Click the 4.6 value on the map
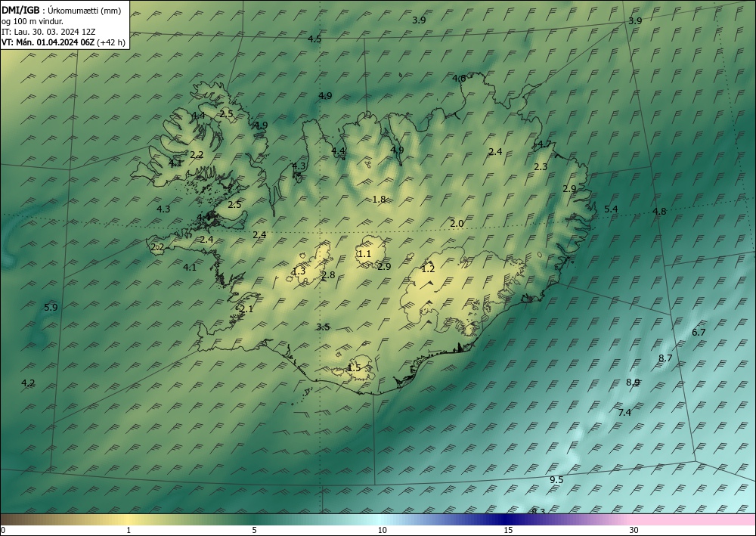The width and height of the screenshot is (756, 536). click(459, 78)
